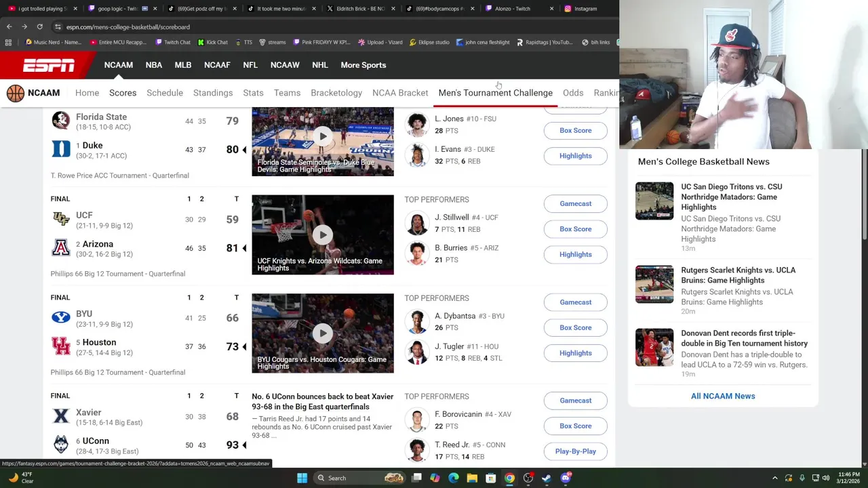Screen dimensions: 868x488
Task: Open All NCAAM News link
Action: [723, 396]
